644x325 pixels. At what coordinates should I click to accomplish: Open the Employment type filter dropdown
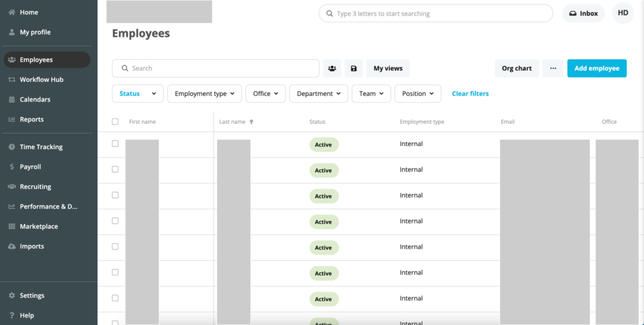tap(204, 94)
